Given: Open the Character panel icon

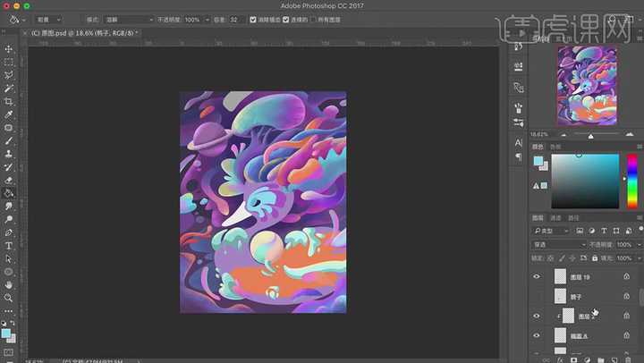Looking at the screenshot, I should 518,142.
